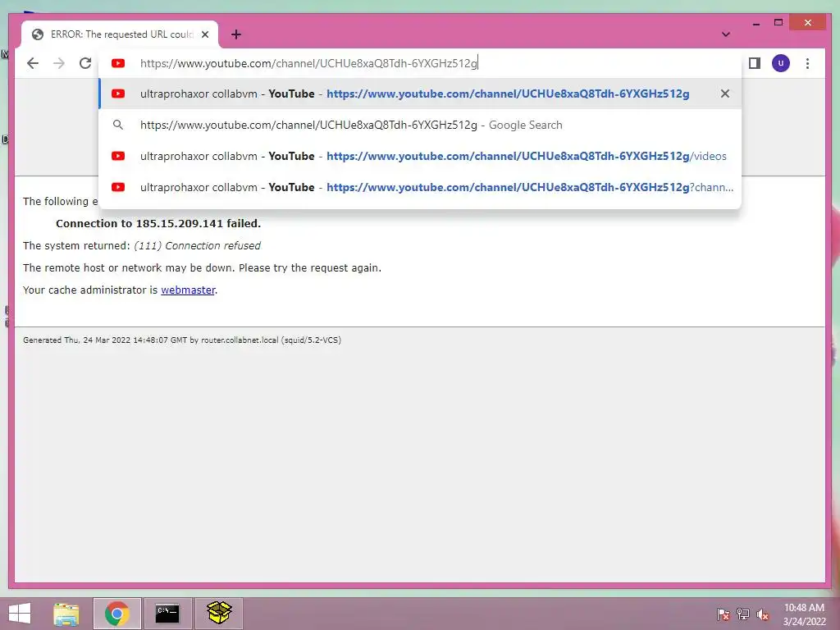Close the ERROR tab

click(204, 34)
